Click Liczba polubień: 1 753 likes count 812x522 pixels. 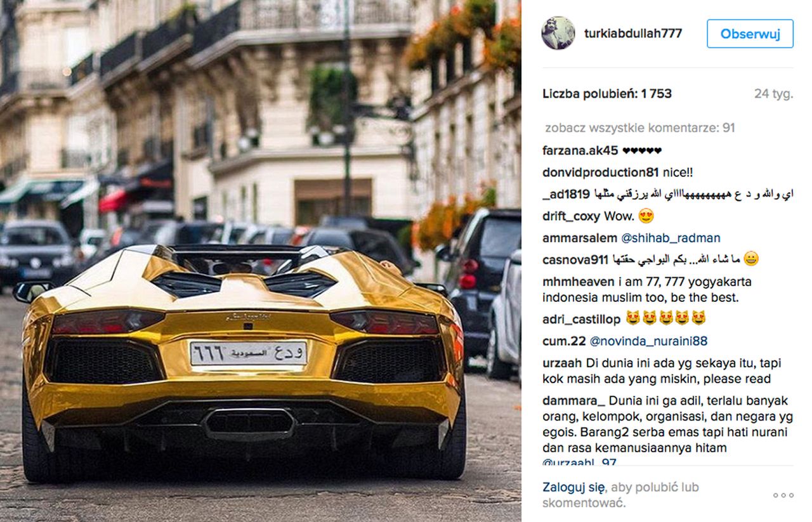click(607, 94)
